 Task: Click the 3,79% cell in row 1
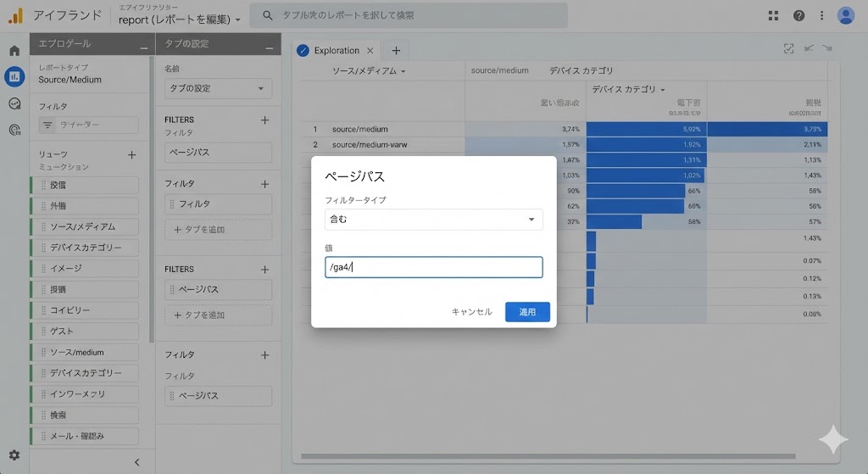pos(767,129)
